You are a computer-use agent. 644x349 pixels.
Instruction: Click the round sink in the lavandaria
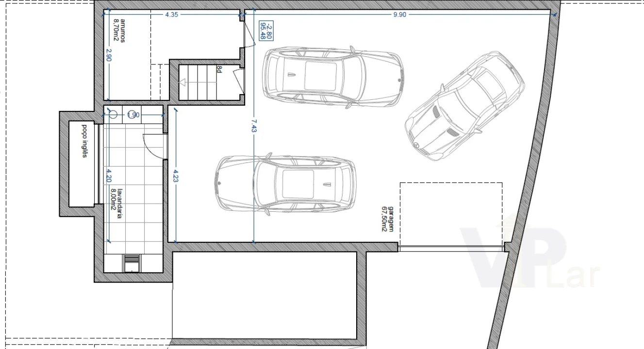coord(113,114)
